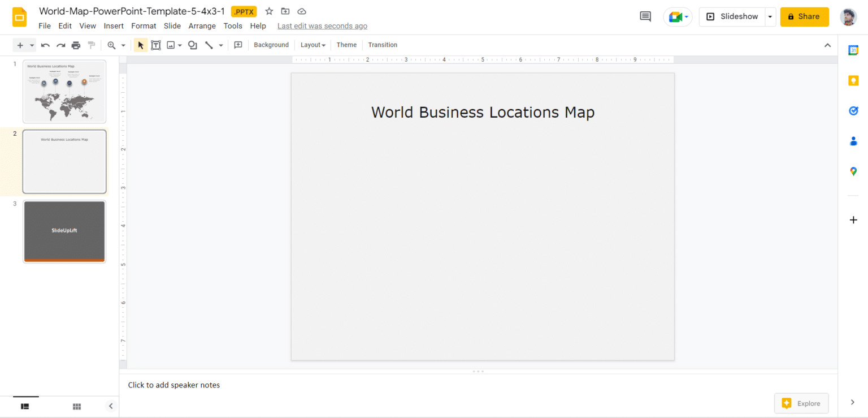
Task: Switch to grid view of slides
Action: click(x=76, y=406)
